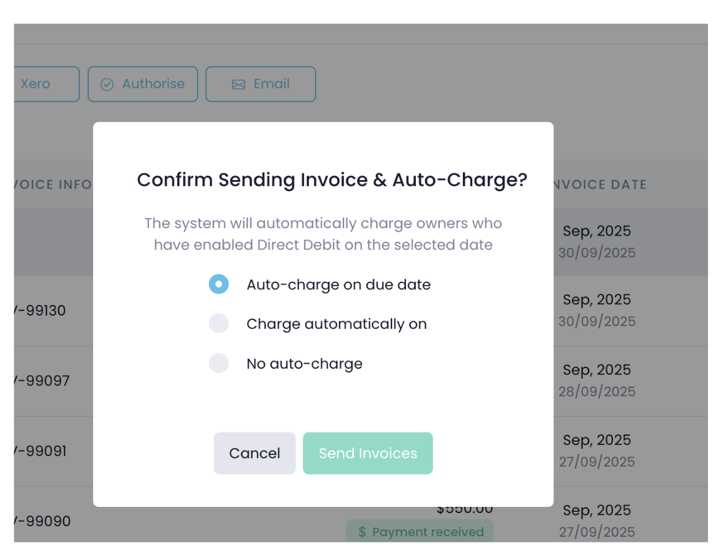Click the Payment received status text

point(428,532)
